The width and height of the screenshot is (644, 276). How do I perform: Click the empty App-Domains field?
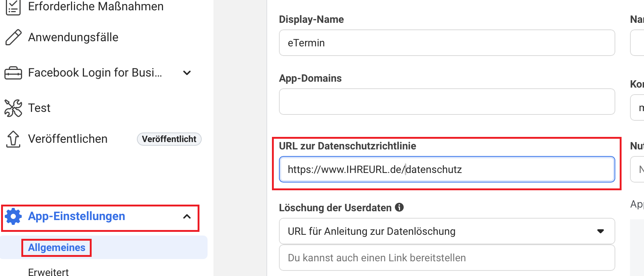pyautogui.click(x=447, y=102)
